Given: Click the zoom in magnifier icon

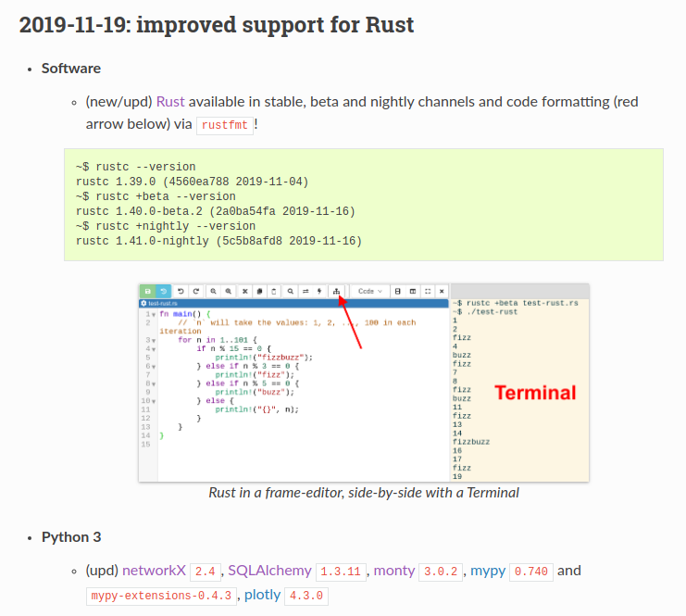Looking at the screenshot, I should (x=228, y=291).
